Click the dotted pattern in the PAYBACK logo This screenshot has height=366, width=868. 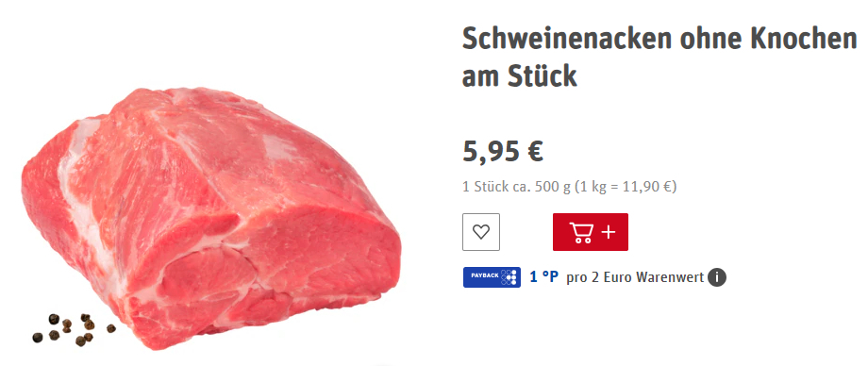(x=509, y=276)
